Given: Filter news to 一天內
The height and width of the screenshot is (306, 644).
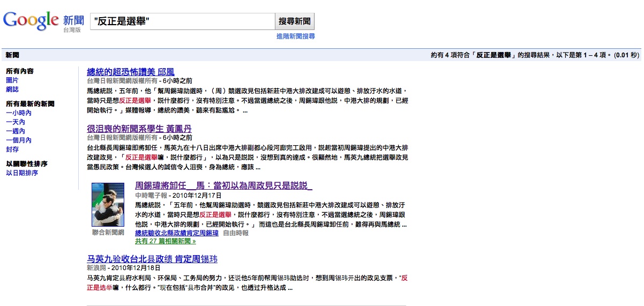Looking at the screenshot, I should [x=16, y=122].
